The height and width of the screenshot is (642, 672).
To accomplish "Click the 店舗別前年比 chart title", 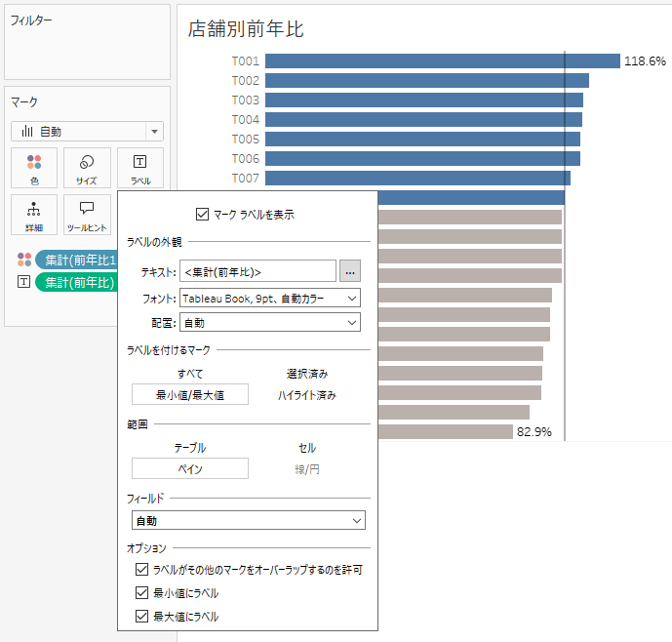I will tap(246, 29).
